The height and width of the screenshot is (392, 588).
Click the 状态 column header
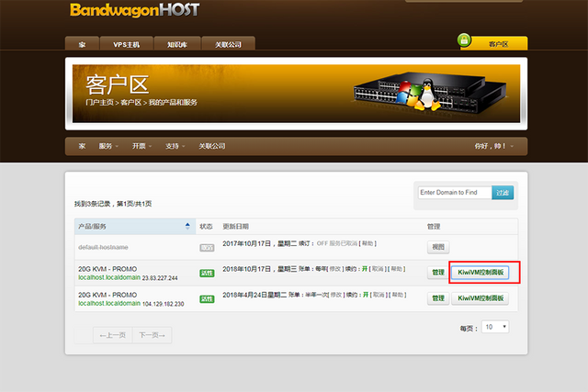[x=206, y=227]
